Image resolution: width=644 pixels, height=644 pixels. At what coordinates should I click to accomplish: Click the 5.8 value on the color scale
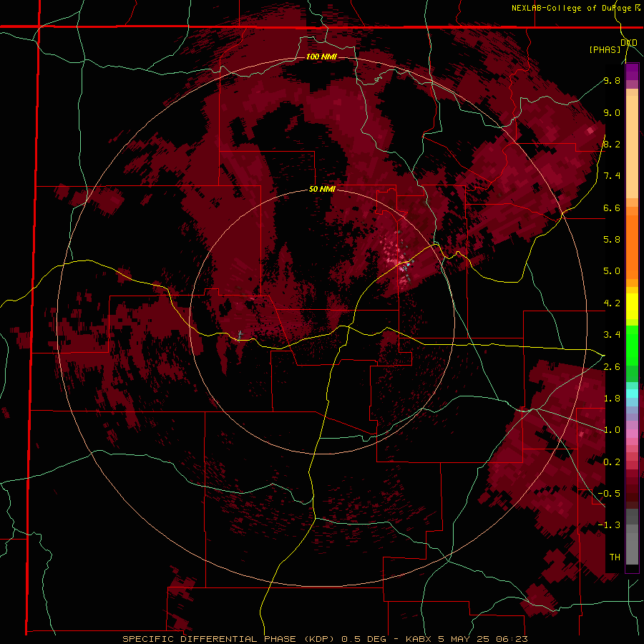coord(612,240)
